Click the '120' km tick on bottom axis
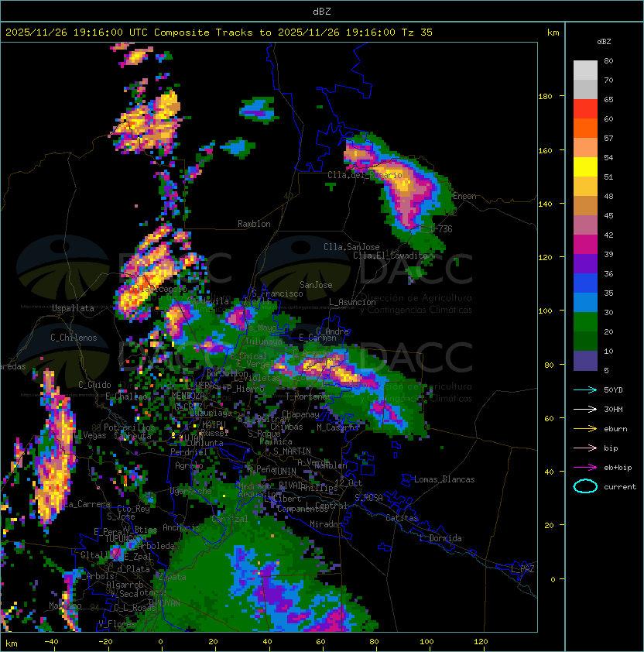This screenshot has width=644, height=652. (481, 642)
